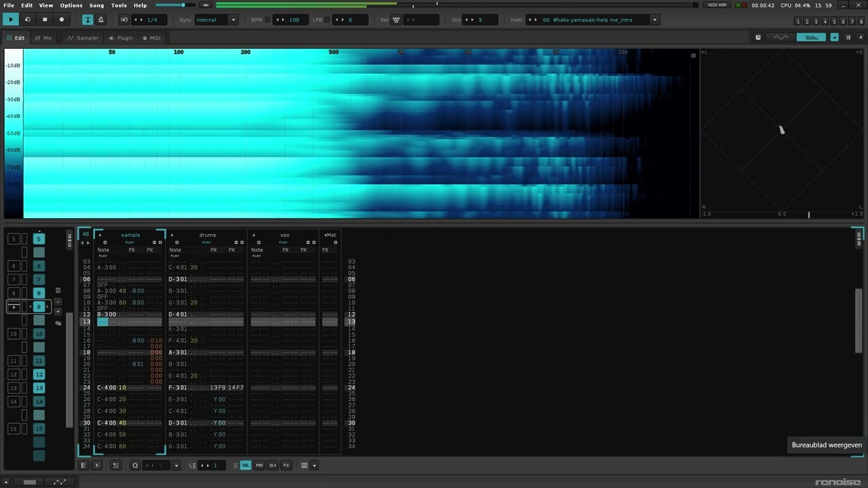Screen dimensions: 868x488
Task: Toggle pattern follow icon in transport
Action: point(87,20)
